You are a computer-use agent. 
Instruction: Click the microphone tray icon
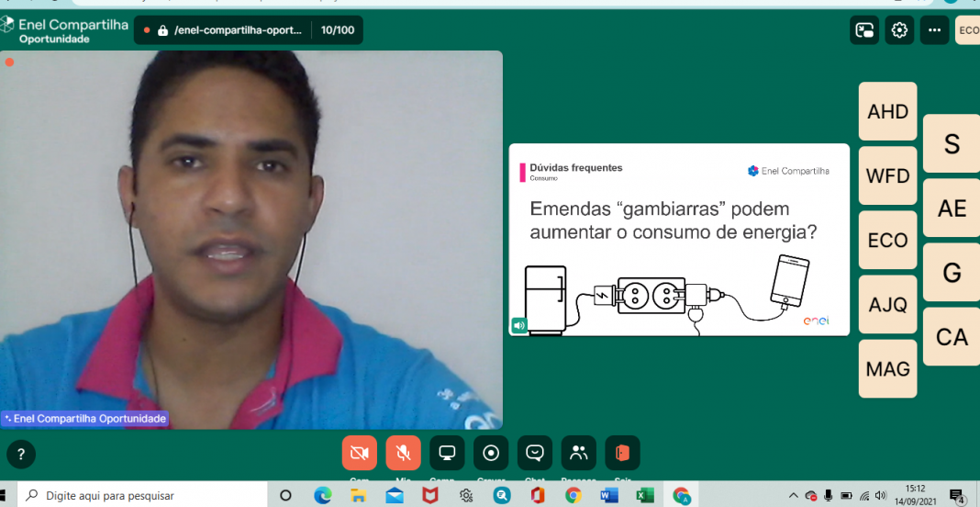coord(829,495)
